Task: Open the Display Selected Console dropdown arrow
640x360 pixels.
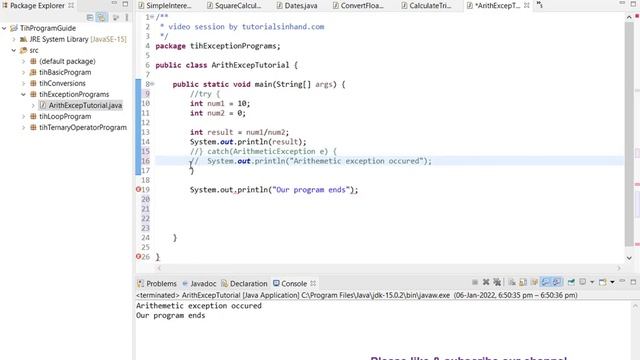Action: coord(592,282)
